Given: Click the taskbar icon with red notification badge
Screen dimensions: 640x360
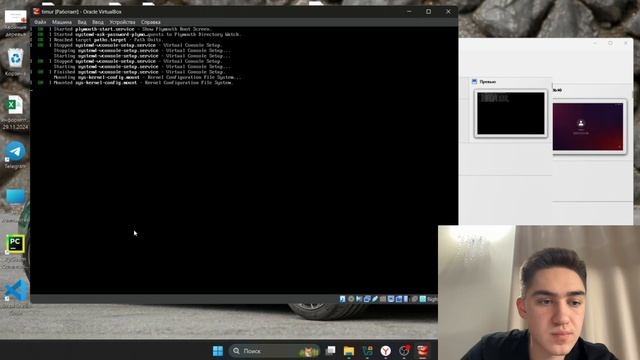Looking at the screenshot, I should 404,351.
